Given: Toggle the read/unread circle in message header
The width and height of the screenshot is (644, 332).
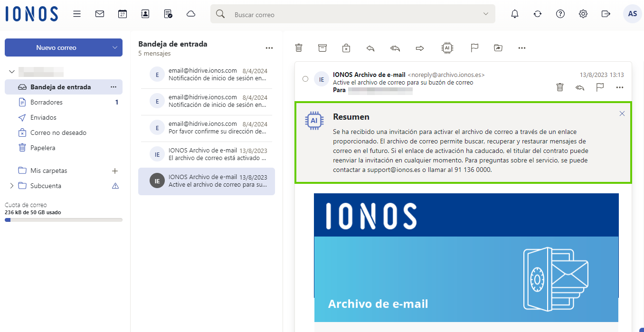Looking at the screenshot, I should tap(305, 79).
